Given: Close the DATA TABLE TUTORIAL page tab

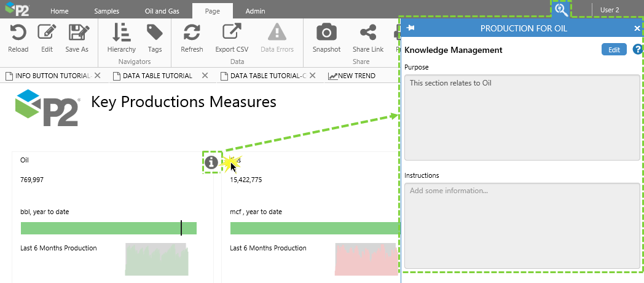Looking at the screenshot, I should [205, 76].
